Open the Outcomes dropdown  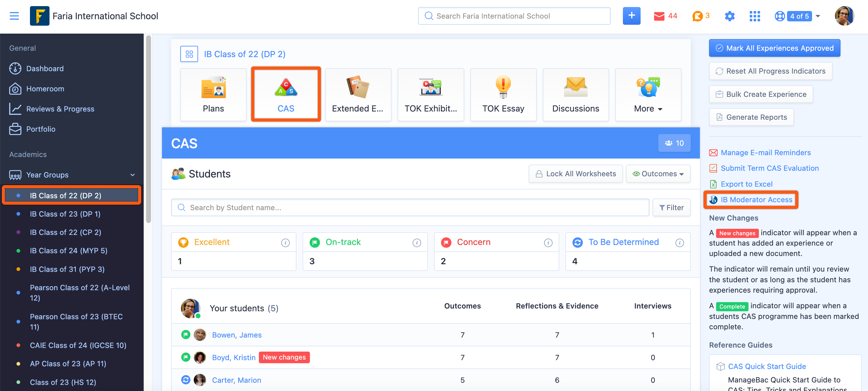tap(658, 174)
